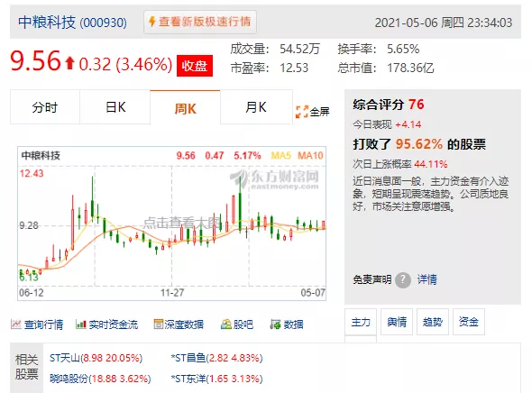Click the 95.62% beaten stocks figure
This screenshot has width=532, height=393.
(x=419, y=144)
